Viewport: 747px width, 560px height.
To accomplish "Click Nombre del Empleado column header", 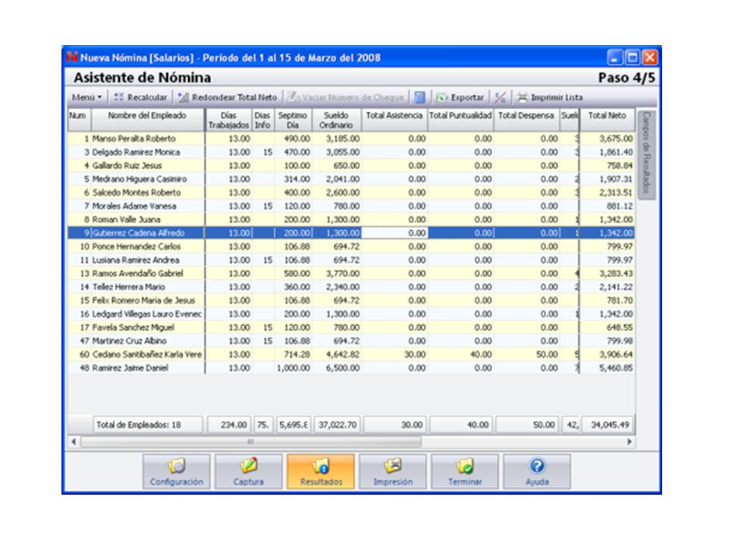I will pos(147,120).
